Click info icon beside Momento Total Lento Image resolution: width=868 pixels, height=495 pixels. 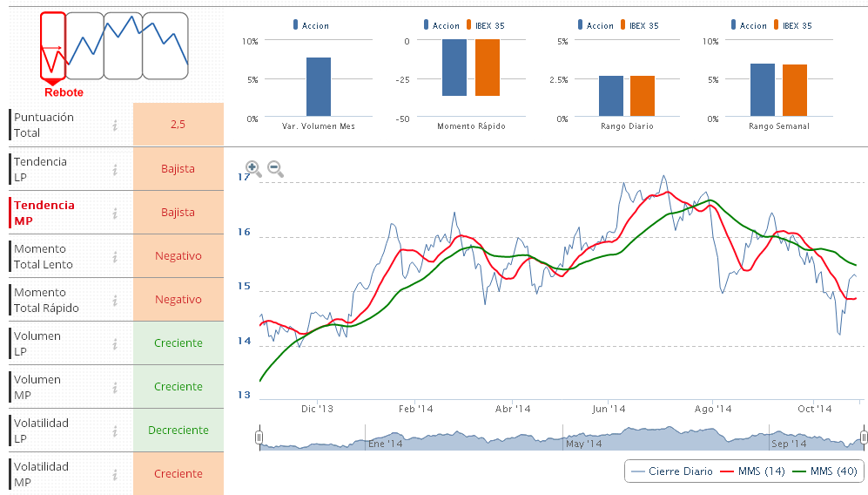pyautogui.click(x=115, y=257)
